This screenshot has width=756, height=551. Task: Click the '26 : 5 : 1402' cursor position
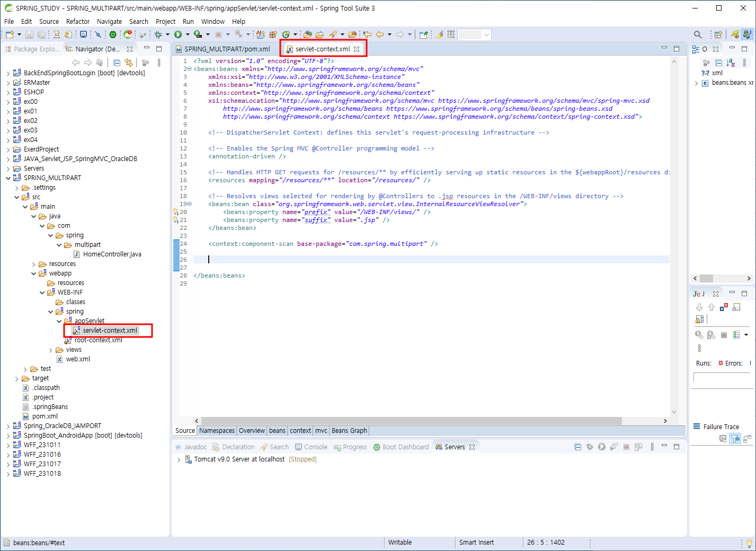coord(546,543)
